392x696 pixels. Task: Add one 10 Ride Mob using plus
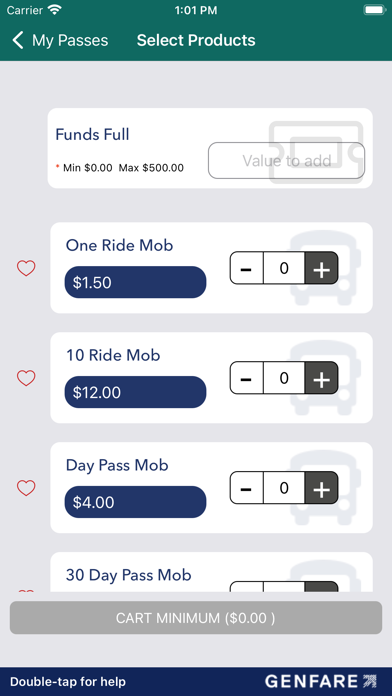click(321, 378)
